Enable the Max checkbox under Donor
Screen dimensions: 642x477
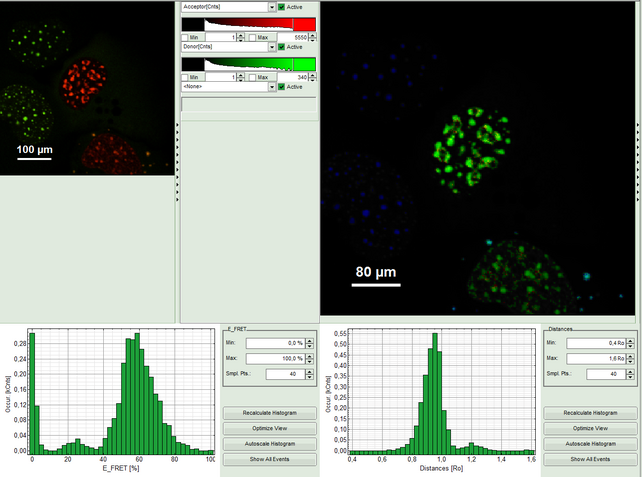tap(252, 77)
